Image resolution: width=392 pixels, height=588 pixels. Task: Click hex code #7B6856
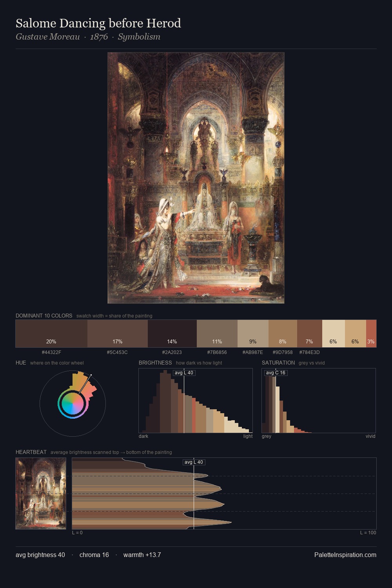tap(217, 352)
